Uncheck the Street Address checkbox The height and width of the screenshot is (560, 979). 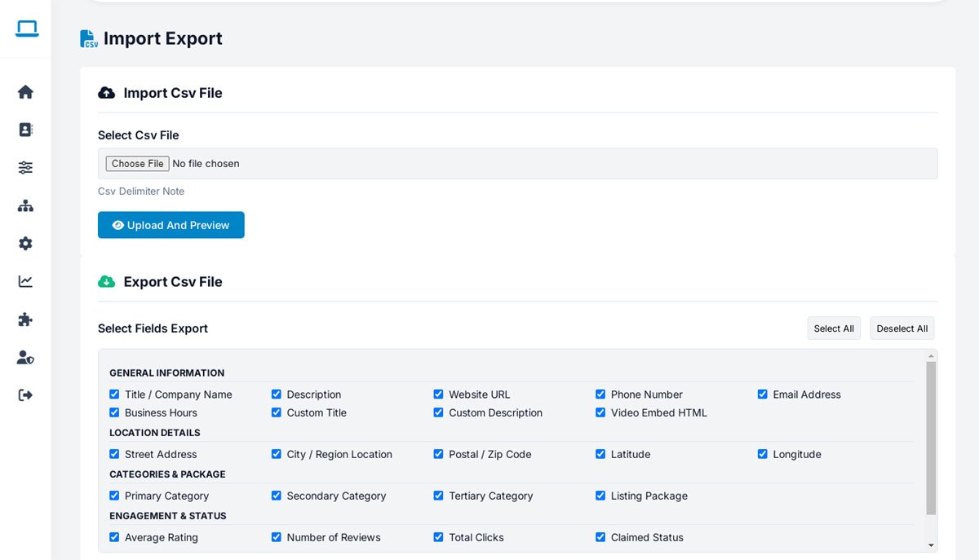tap(114, 454)
